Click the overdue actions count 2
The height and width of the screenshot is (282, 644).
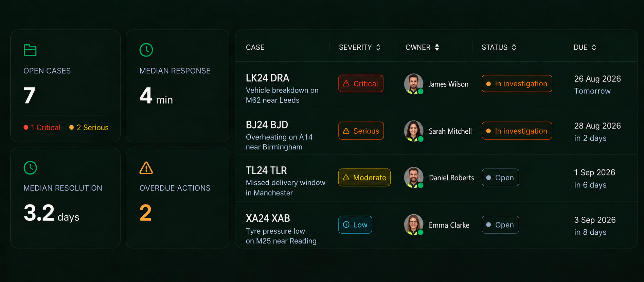tap(145, 213)
